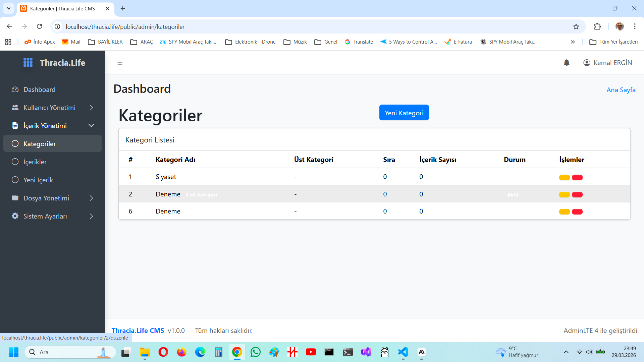Click the Yeni Kategori button

pos(404,113)
